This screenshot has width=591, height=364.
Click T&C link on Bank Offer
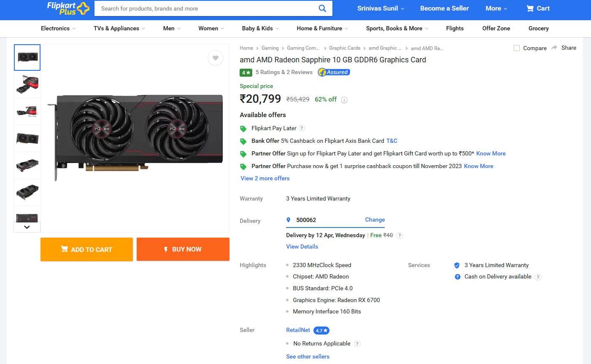(x=392, y=141)
